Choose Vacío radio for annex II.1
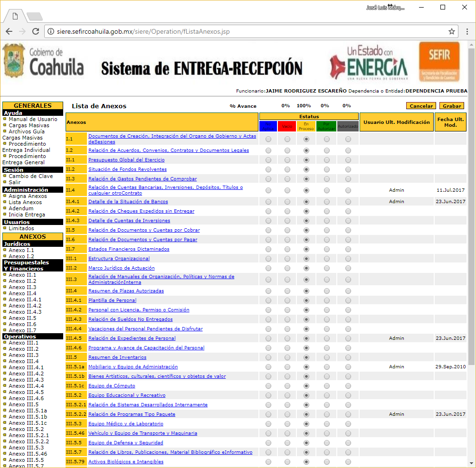The height and width of the screenshot is (468, 476). tap(287, 160)
